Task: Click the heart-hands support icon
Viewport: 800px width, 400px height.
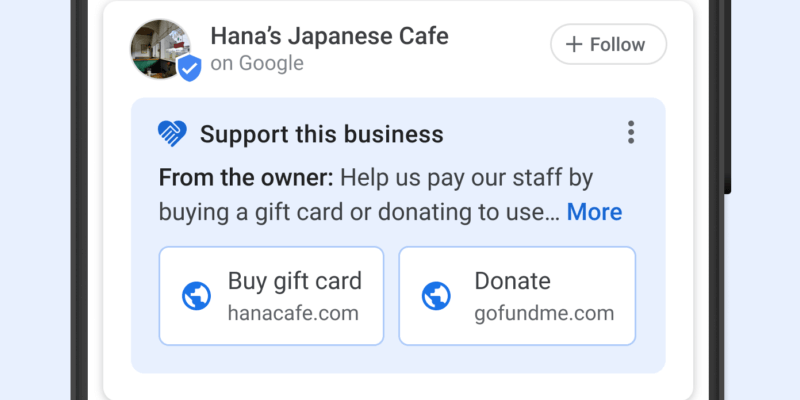Action: (173, 133)
